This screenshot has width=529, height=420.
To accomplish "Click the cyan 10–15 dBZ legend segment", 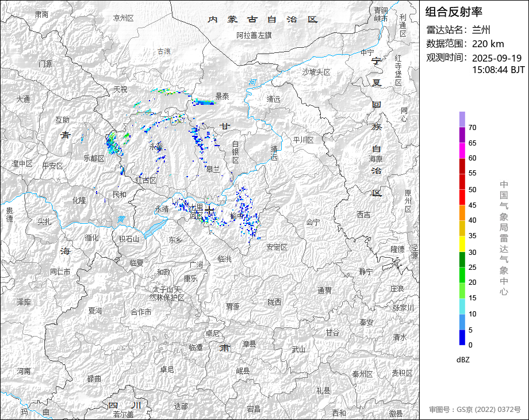I will [462, 306].
